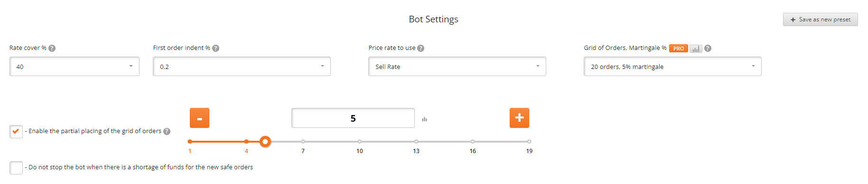This screenshot has height=184, width=868.
Task: Click slider point at value 10
Action: point(360,142)
